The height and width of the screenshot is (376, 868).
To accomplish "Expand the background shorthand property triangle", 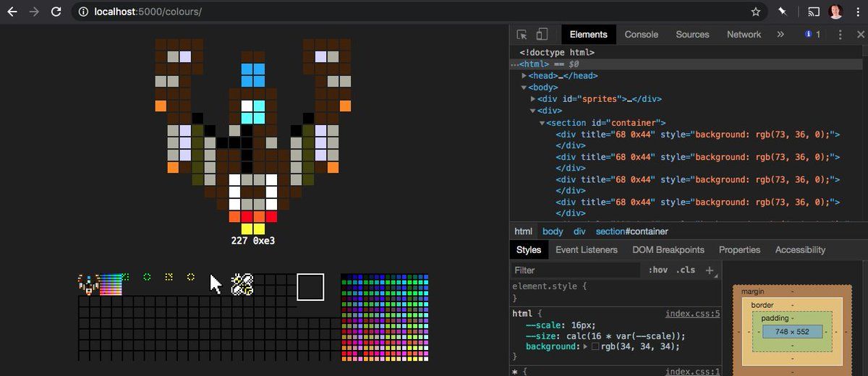I will [x=586, y=347].
